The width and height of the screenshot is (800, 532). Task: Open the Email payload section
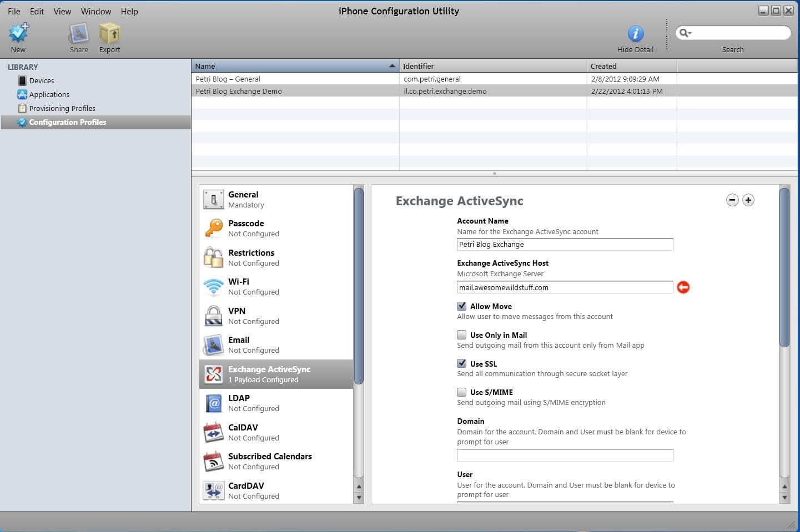(x=276, y=344)
